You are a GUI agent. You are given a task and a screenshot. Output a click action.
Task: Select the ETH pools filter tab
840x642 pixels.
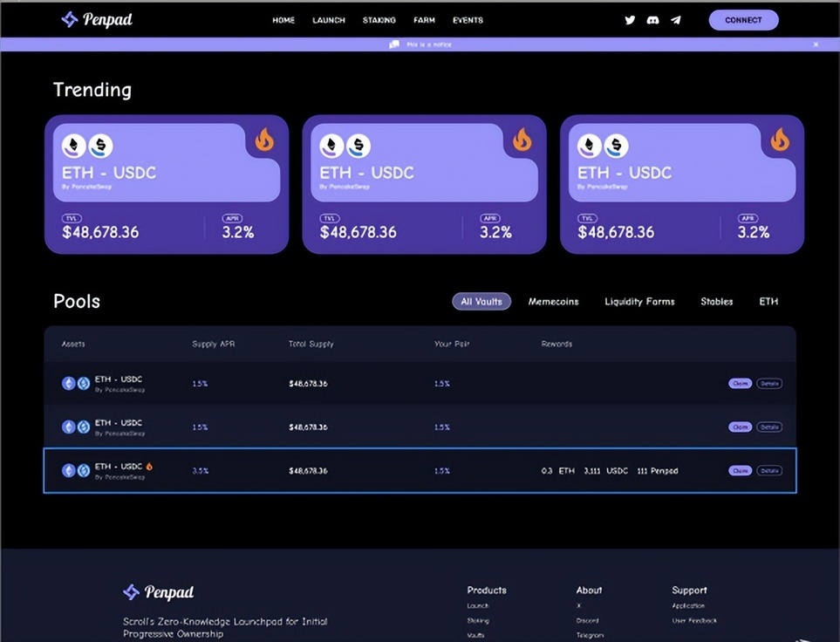point(768,302)
